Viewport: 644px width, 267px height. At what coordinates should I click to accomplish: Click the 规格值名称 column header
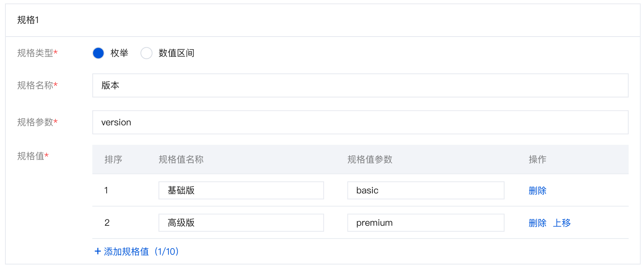181,159
